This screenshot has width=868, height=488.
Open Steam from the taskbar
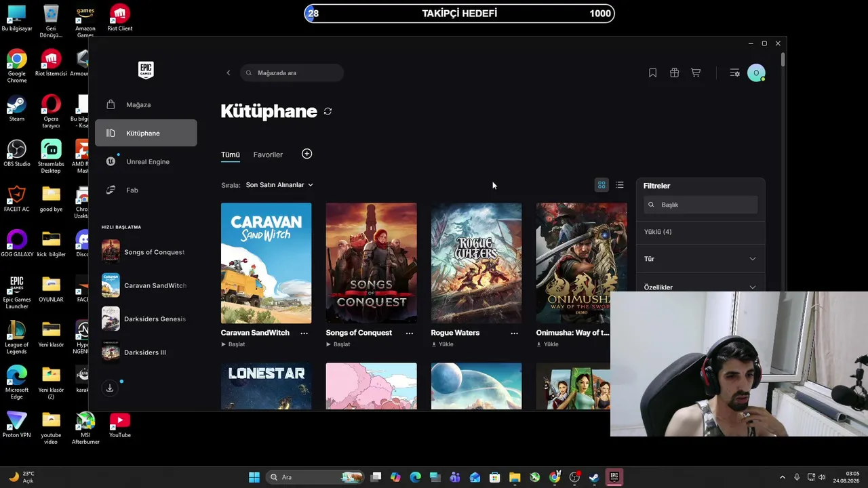594,477
